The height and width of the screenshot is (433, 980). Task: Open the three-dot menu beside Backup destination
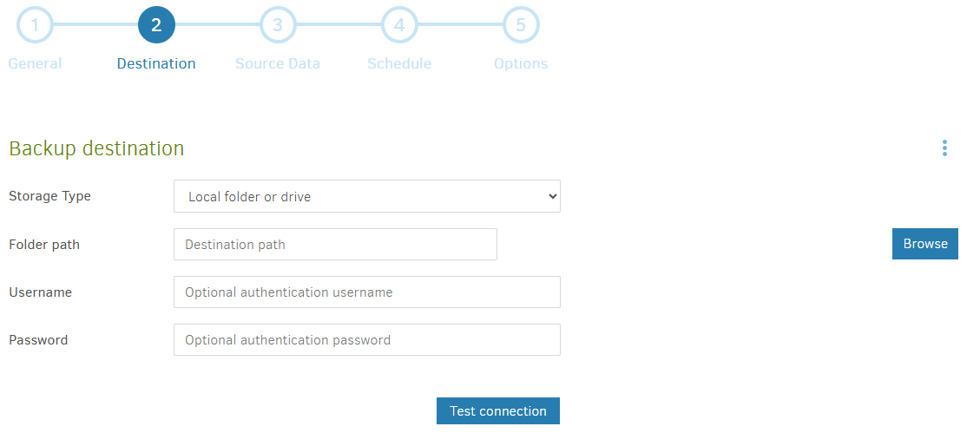click(x=944, y=148)
